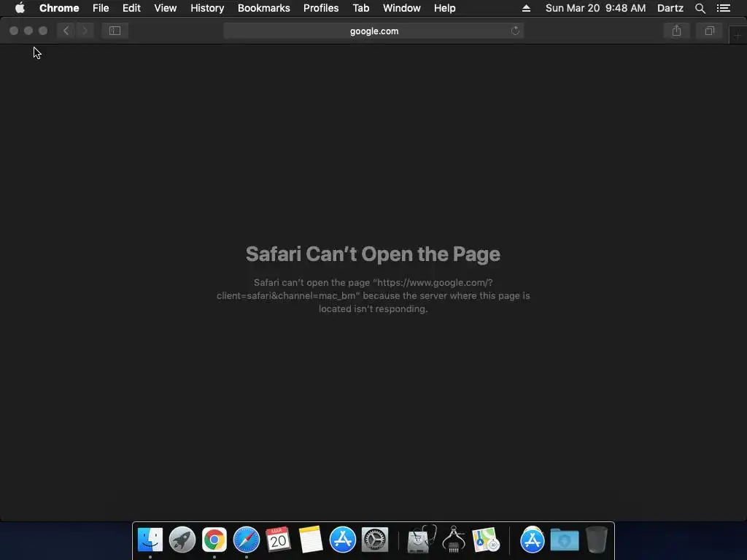The width and height of the screenshot is (747, 560).
Task: Open Spotlight search magnifier icon
Action: click(700, 8)
